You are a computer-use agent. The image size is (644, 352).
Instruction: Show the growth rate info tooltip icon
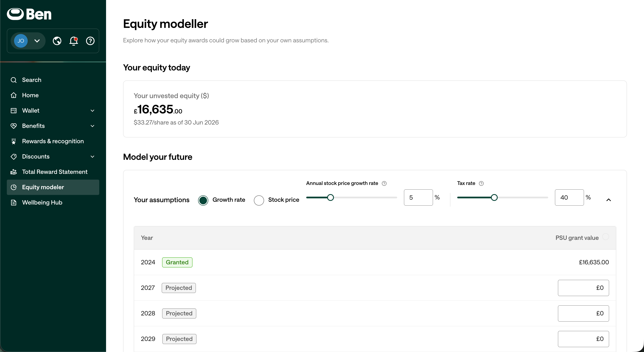[x=384, y=183]
